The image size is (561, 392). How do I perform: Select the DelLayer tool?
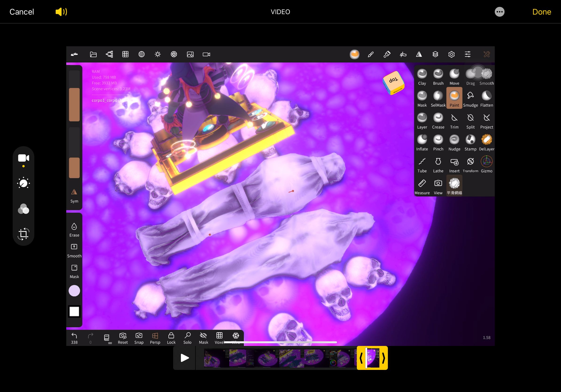tap(487, 143)
